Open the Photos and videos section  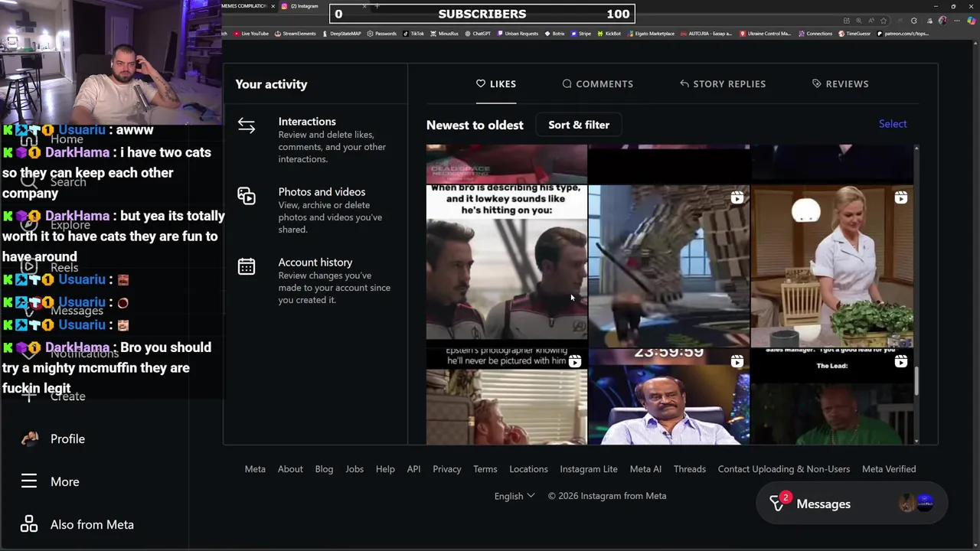pos(315,210)
